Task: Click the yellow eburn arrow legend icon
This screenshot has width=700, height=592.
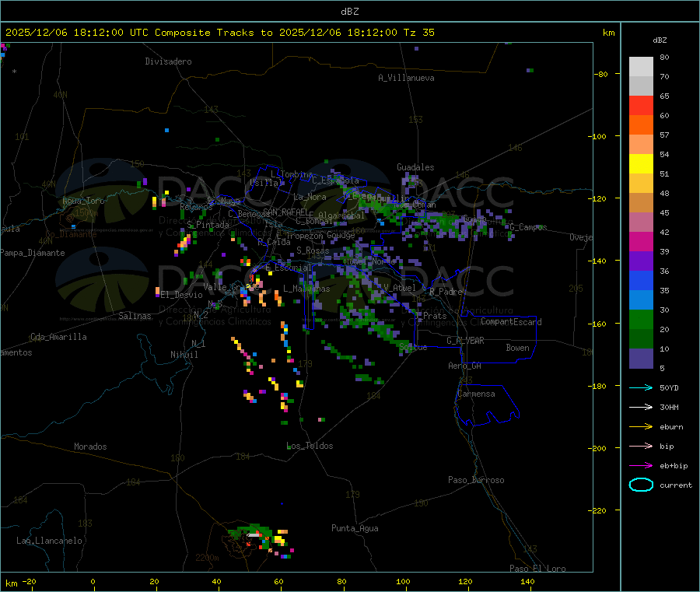Action: point(641,427)
